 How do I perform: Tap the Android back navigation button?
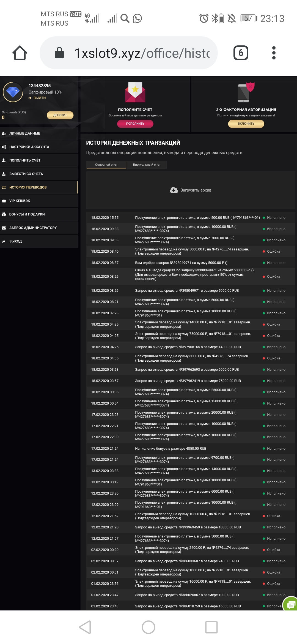(85, 627)
